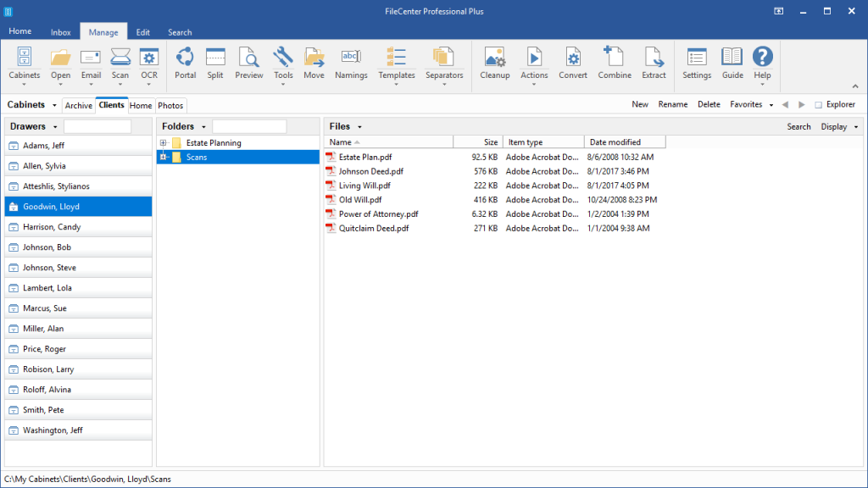Open the Separators tool

pyautogui.click(x=444, y=64)
